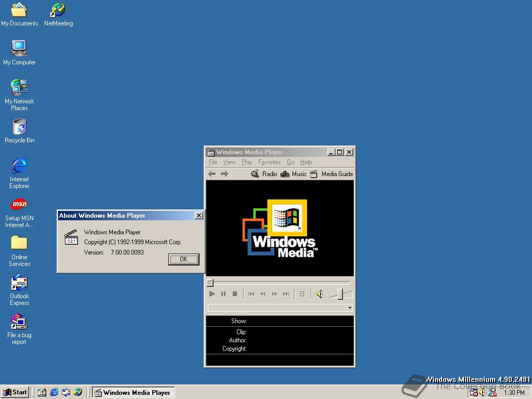This screenshot has width=532, height=399.
Task: Click the volume icon in system tray
Action: click(x=483, y=393)
